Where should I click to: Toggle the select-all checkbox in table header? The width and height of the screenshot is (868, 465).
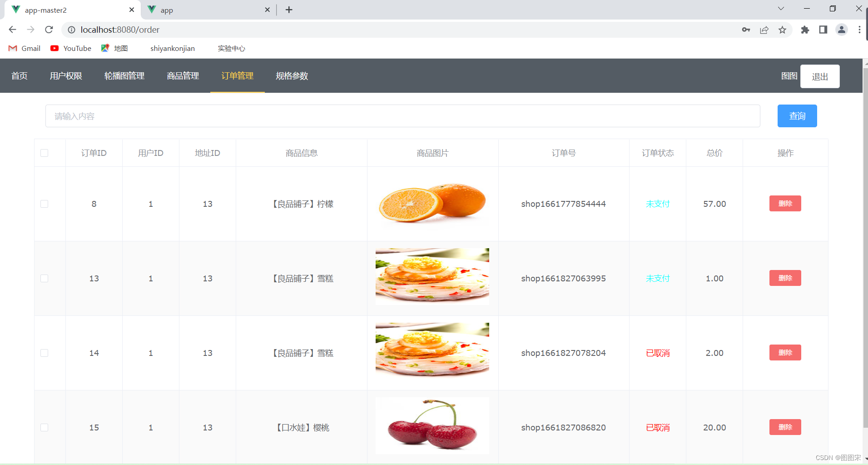tap(44, 153)
